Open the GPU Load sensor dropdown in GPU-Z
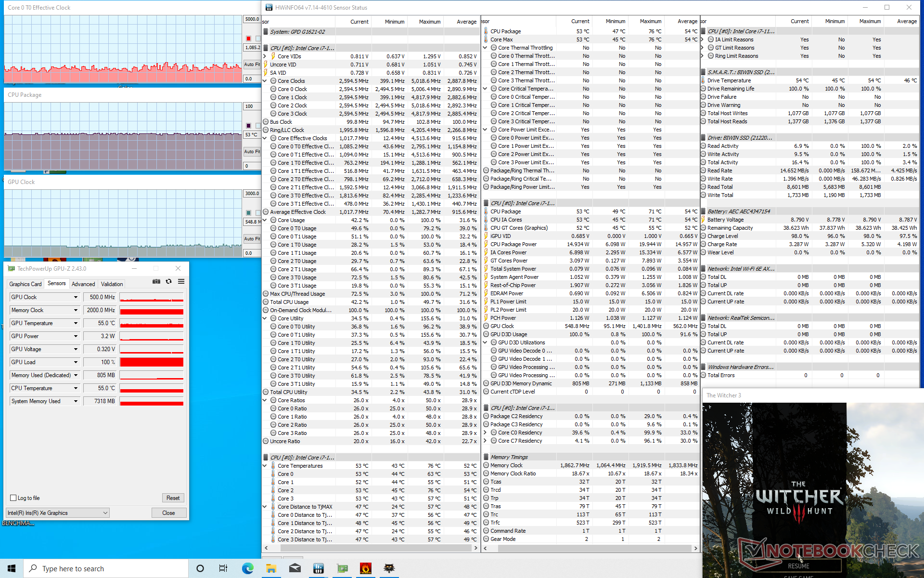 coord(76,362)
